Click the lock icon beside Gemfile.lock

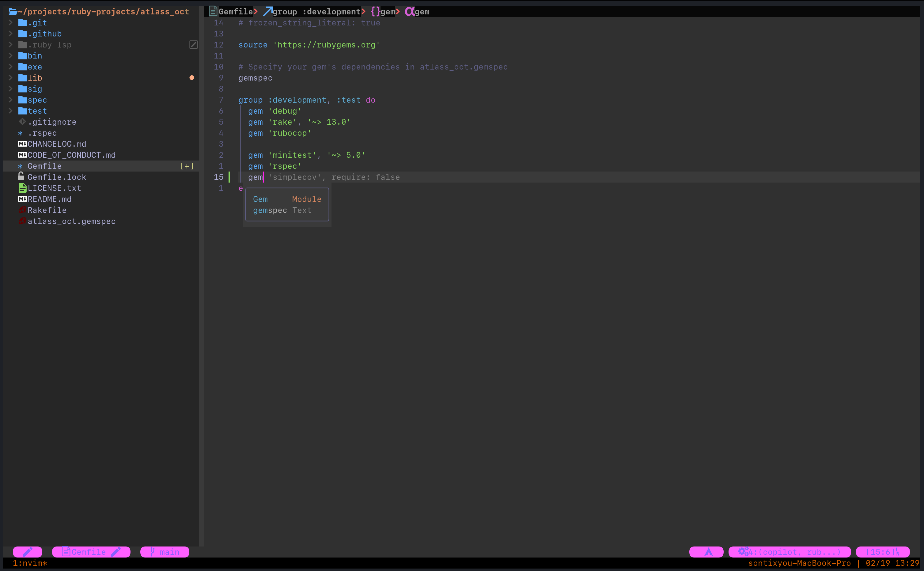[x=21, y=176]
